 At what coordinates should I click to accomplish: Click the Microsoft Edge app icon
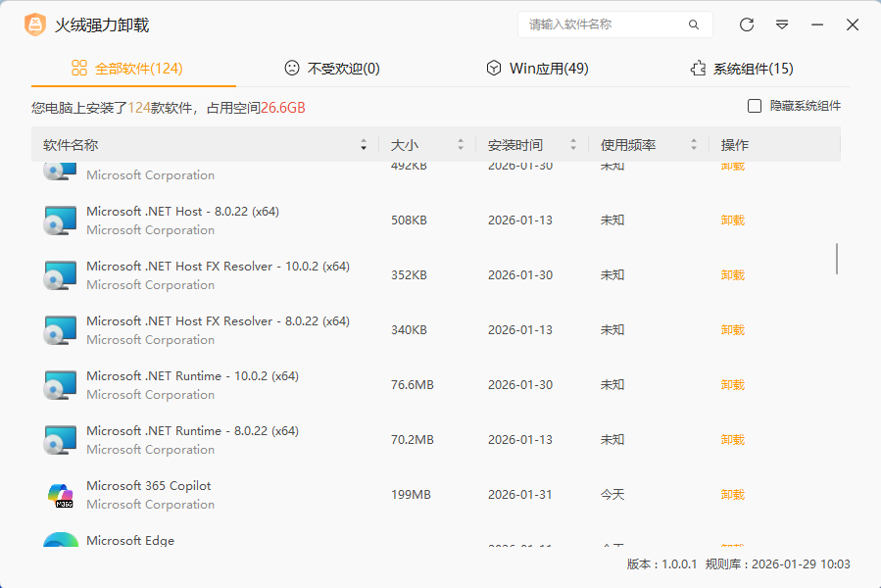click(x=60, y=540)
